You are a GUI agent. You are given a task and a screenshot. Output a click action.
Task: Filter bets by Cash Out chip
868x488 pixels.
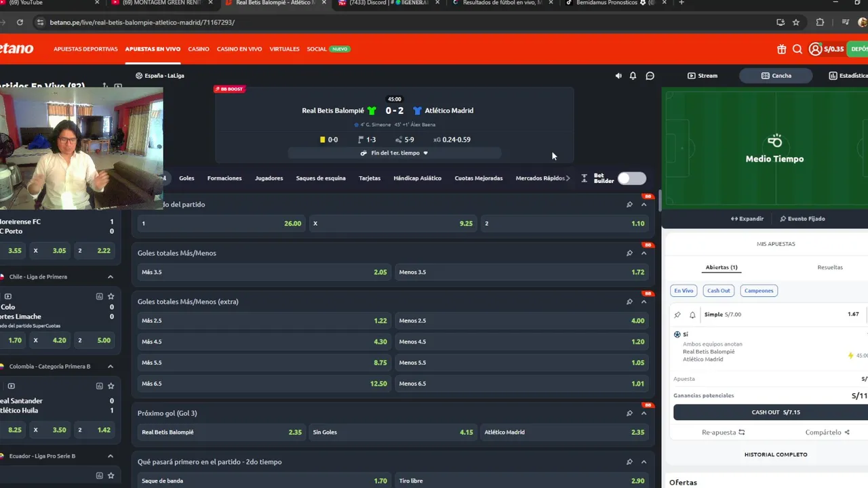(x=719, y=291)
